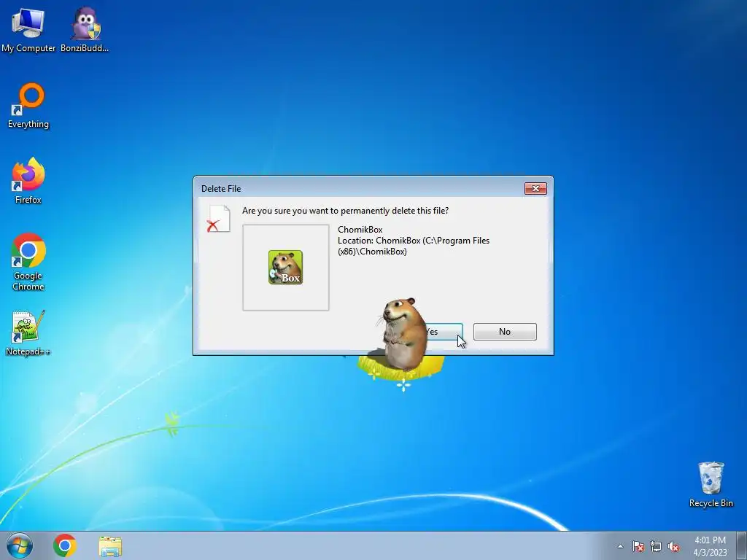Click the ChomikBox file name text

pyautogui.click(x=360, y=230)
